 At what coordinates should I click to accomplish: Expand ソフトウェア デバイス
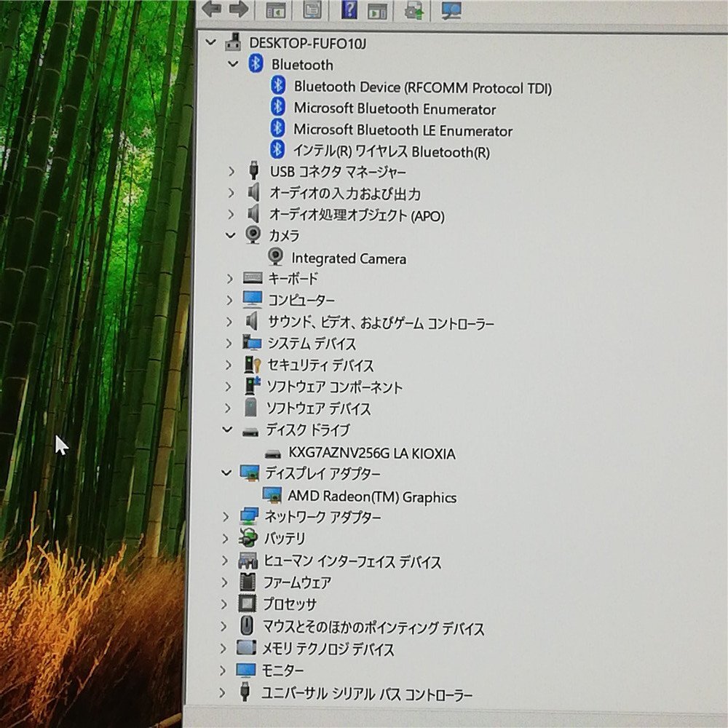[x=227, y=408]
